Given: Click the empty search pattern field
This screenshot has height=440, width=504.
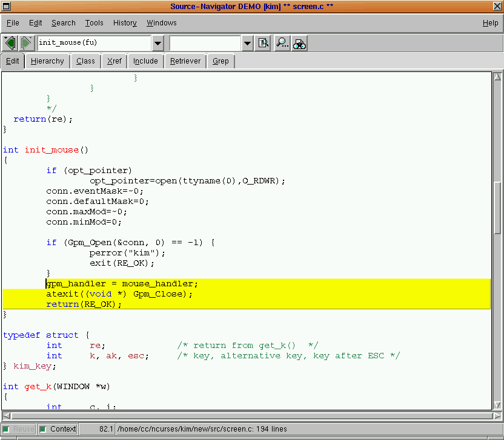Looking at the screenshot, I should [205, 43].
